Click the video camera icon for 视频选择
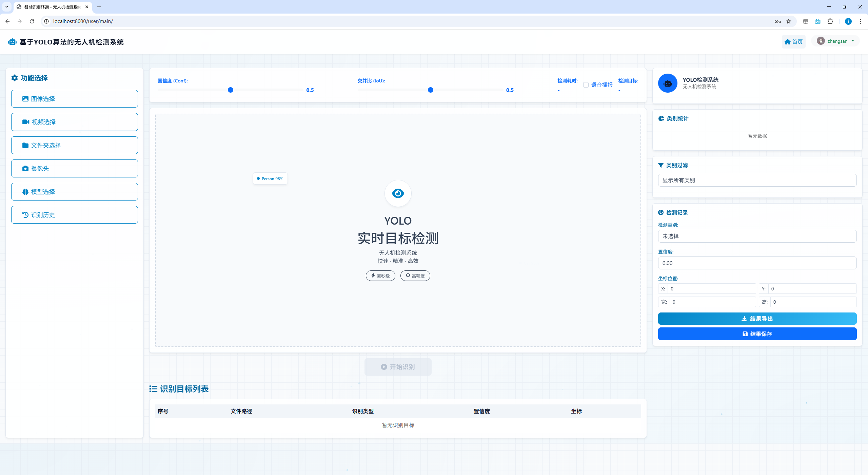868x475 pixels. [x=26, y=122]
